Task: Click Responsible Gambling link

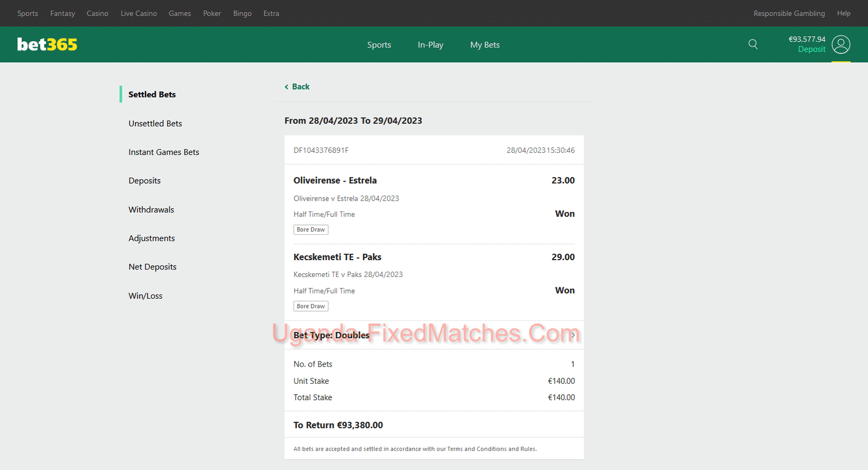Action: coord(789,14)
